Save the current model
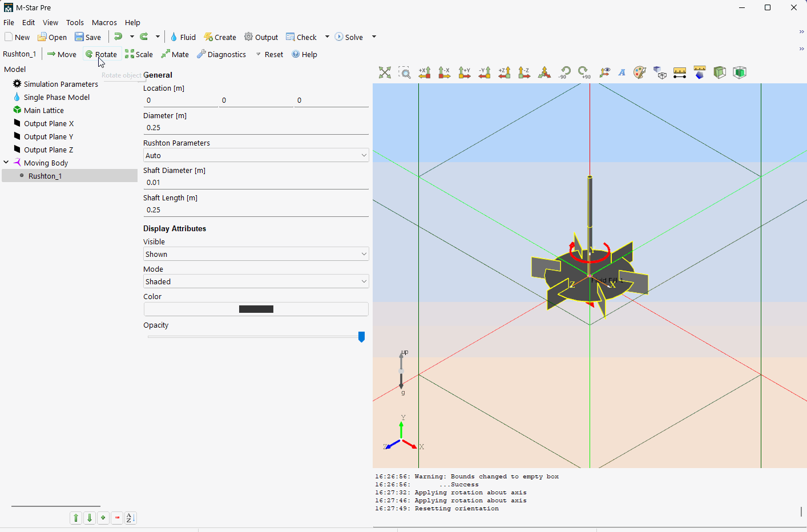Viewport: 807px width, 532px height. tap(88, 37)
